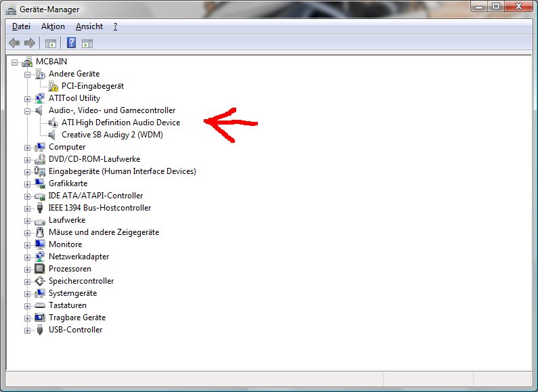Click the ATITool Utility icon
This screenshot has width=538, height=392.
coord(40,98)
